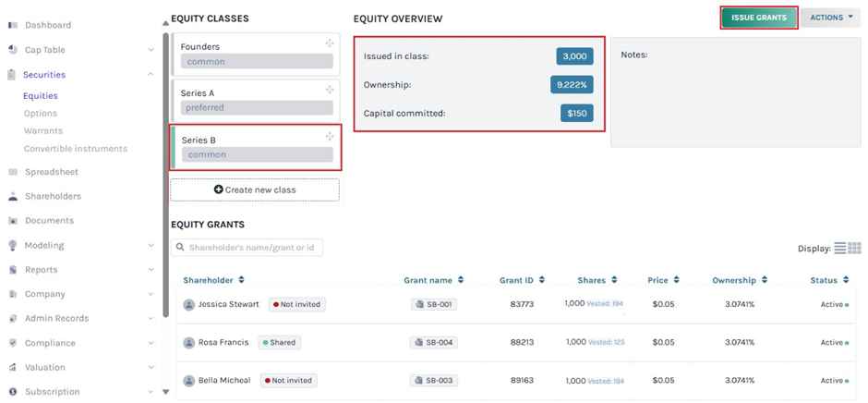Click the Shareholders sidebar icon
The height and width of the screenshot is (403, 868).
13,196
